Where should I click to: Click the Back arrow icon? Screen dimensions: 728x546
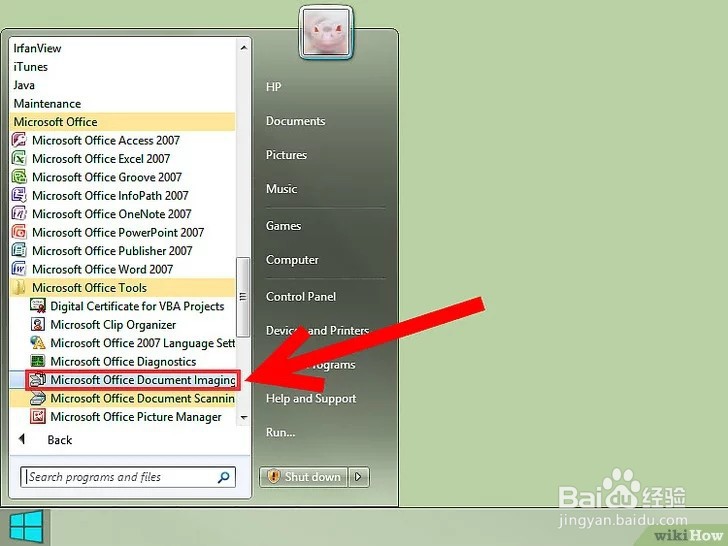click(21, 439)
